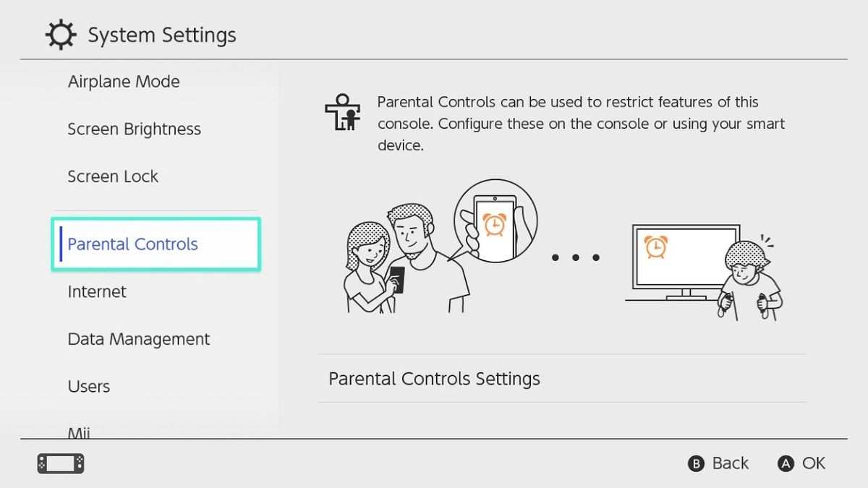The image size is (868, 488).
Task: Select Airplane Mode from the sidebar
Action: point(123,82)
